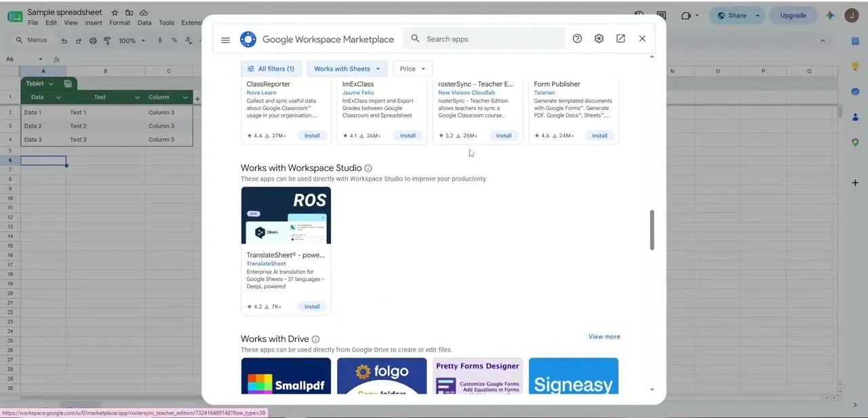The image size is (868, 418).
Task: Open Marketplace in a new window
Action: [620, 39]
